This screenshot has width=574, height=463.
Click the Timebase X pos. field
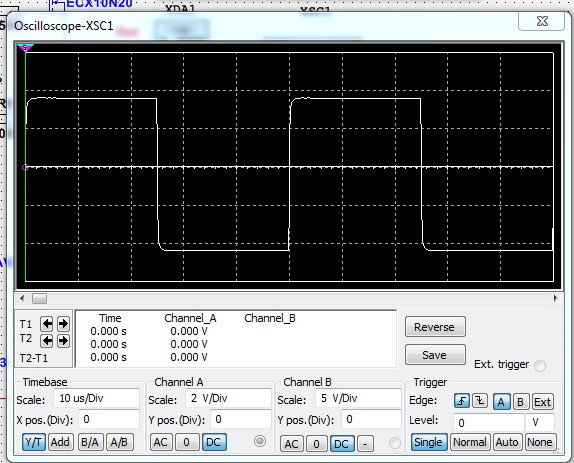pos(109,419)
